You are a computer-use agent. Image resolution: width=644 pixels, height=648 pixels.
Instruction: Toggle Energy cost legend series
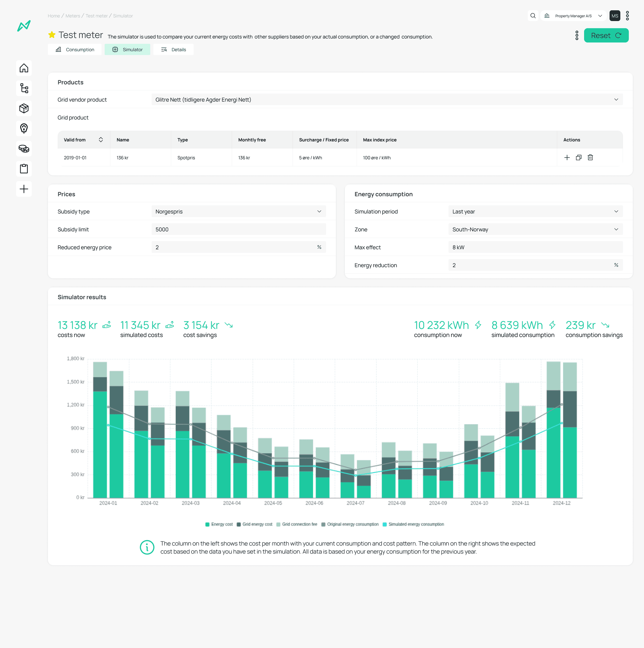click(219, 524)
